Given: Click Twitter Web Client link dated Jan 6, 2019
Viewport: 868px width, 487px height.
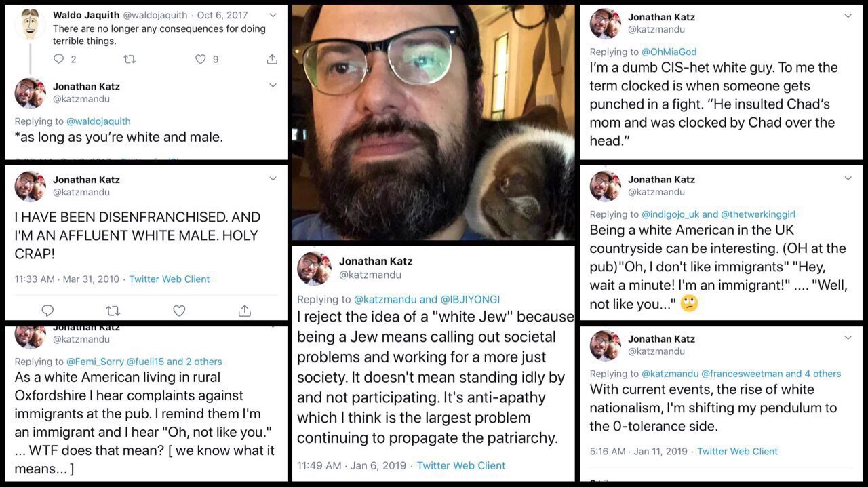Looking at the screenshot, I should point(461,465).
